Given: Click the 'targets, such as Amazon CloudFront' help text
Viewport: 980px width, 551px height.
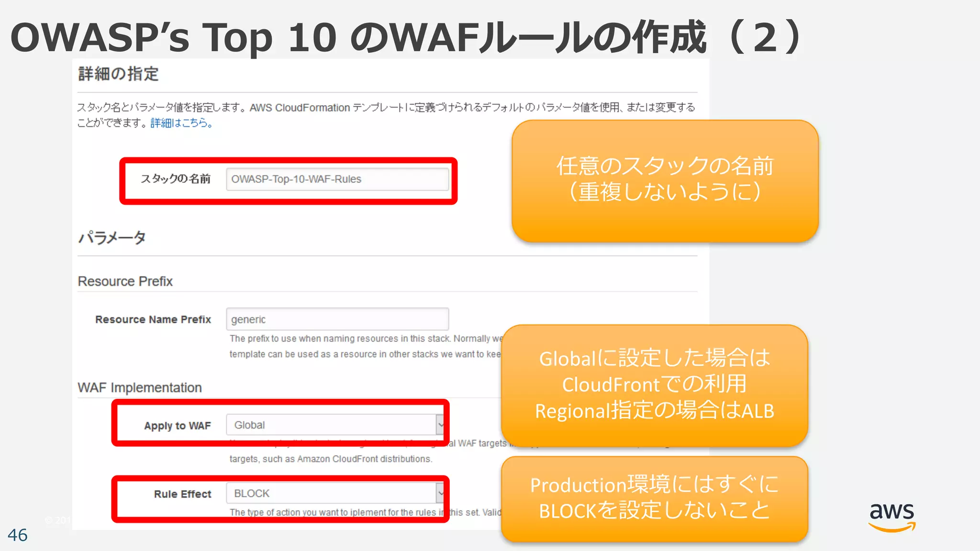Looking at the screenshot, I should point(331,459).
